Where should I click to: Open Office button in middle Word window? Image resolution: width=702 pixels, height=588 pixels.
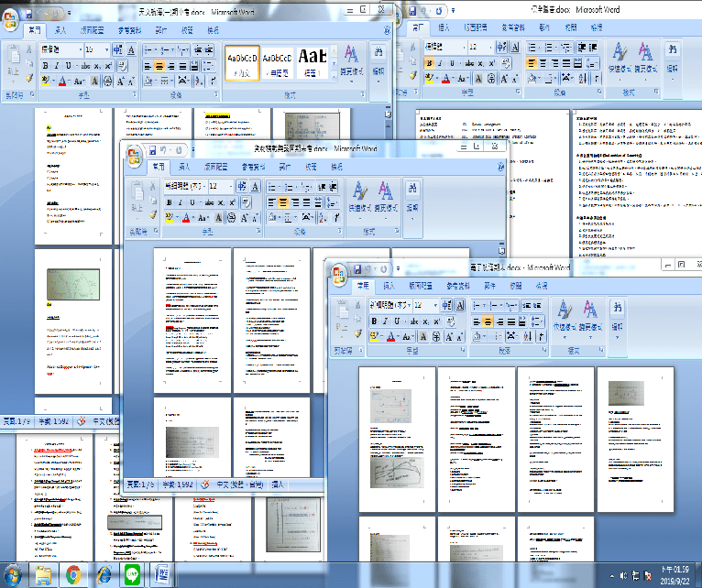134,157
